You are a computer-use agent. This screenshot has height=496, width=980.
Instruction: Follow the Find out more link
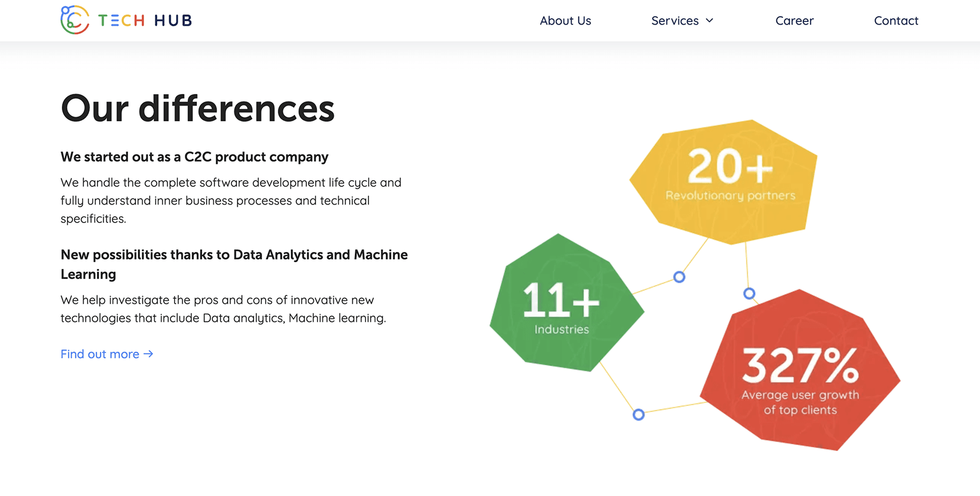point(100,354)
